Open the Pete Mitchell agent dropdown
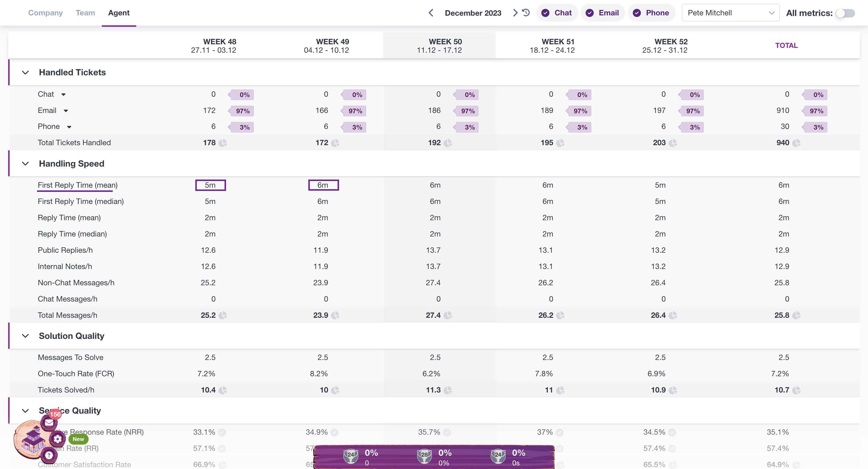The width and height of the screenshot is (868, 469). tap(731, 13)
